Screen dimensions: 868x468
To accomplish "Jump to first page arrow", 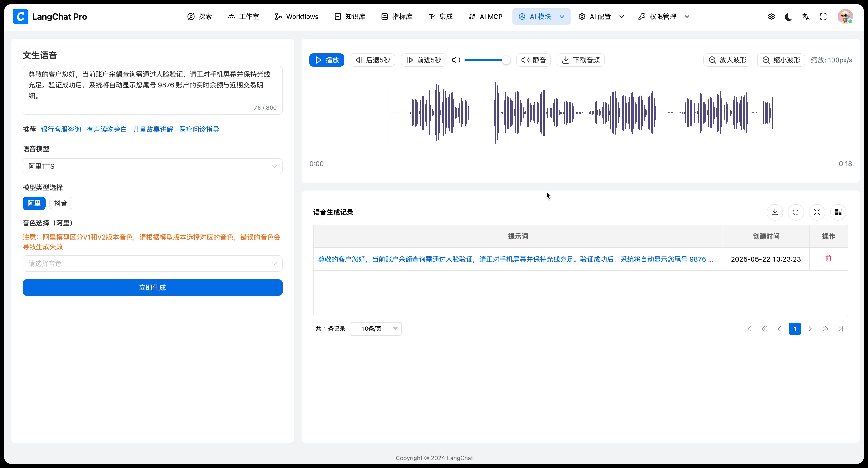I will coord(749,329).
